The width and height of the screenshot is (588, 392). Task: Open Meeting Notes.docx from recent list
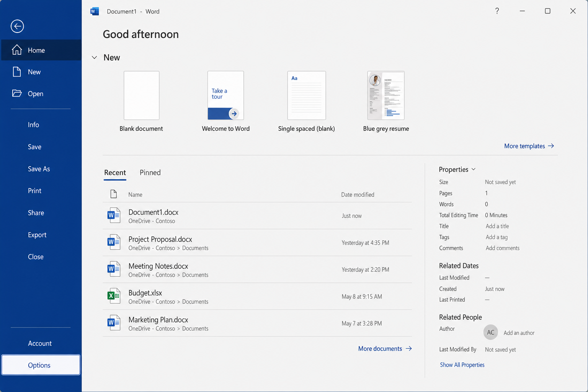coord(257,269)
